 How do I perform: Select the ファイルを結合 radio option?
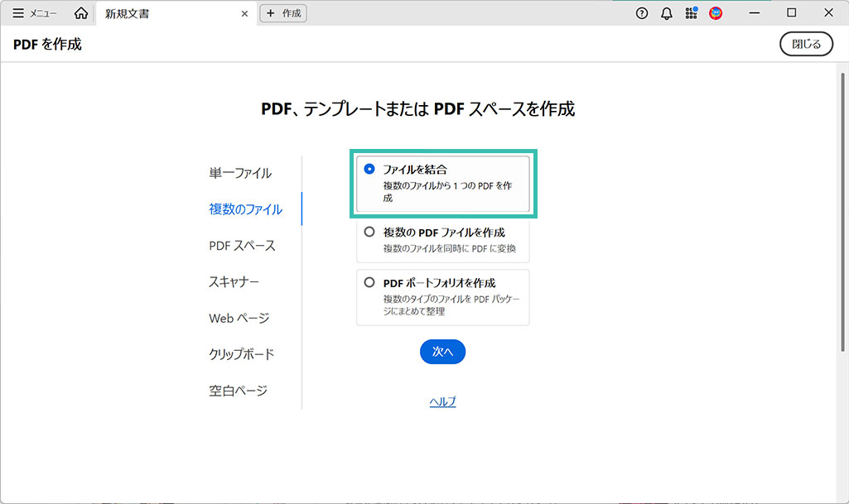369,169
